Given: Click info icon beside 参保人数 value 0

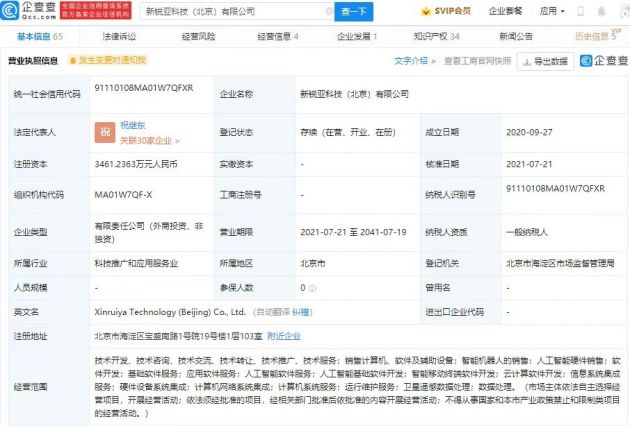Looking at the screenshot, I should (312, 288).
